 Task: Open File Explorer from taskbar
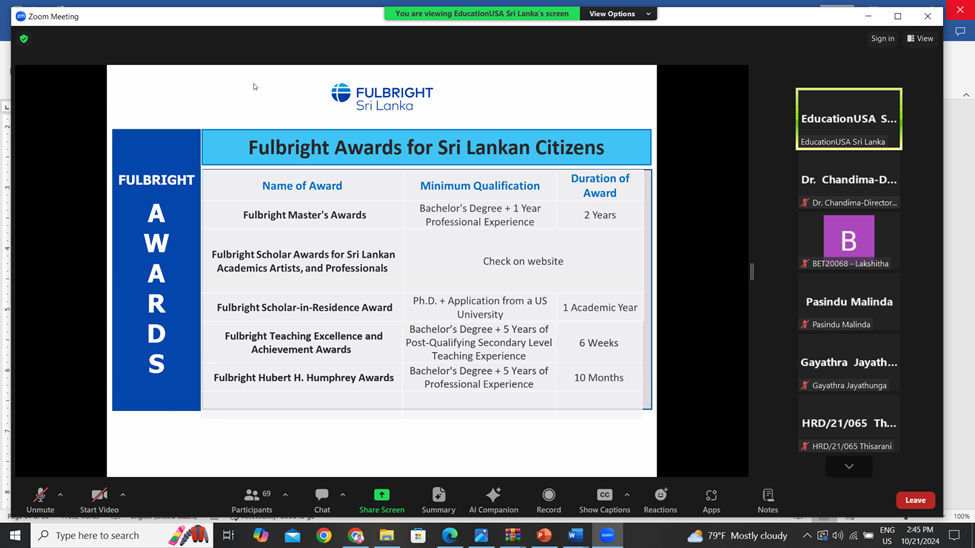click(387, 535)
